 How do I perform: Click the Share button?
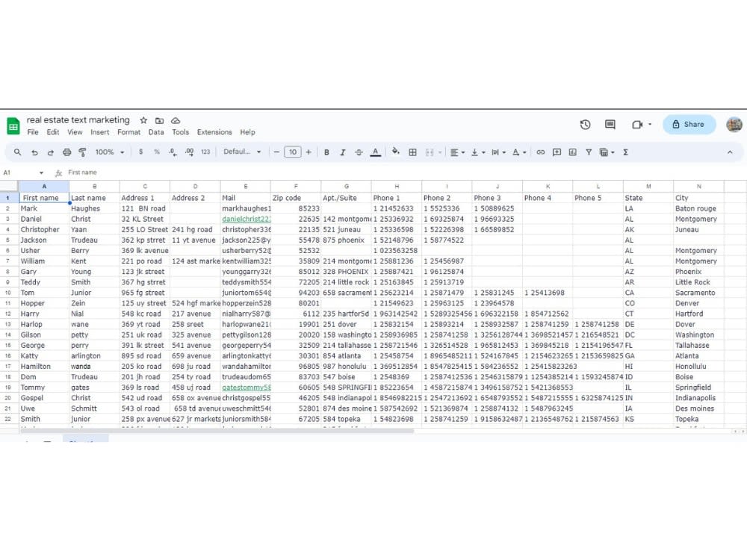[689, 124]
